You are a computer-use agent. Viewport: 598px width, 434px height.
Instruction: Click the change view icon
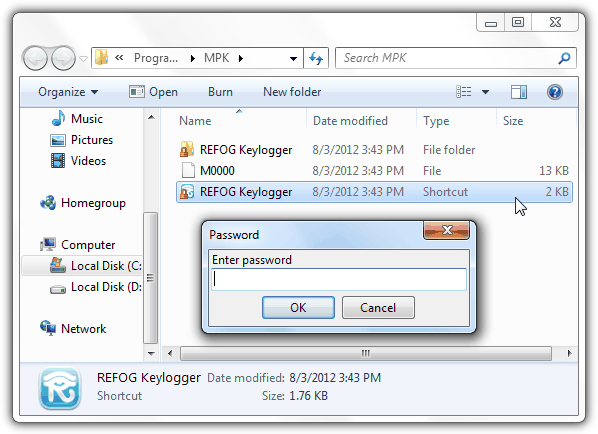[463, 92]
